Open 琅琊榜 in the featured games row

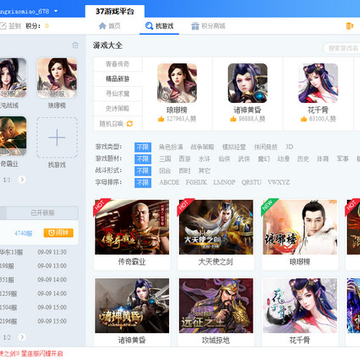tap(177, 83)
